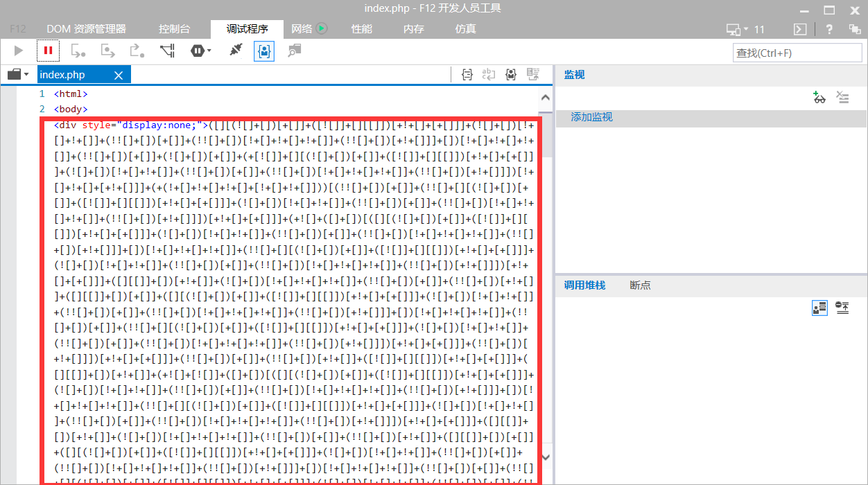Click the green network capture play icon
The image size is (868, 485).
(322, 28)
